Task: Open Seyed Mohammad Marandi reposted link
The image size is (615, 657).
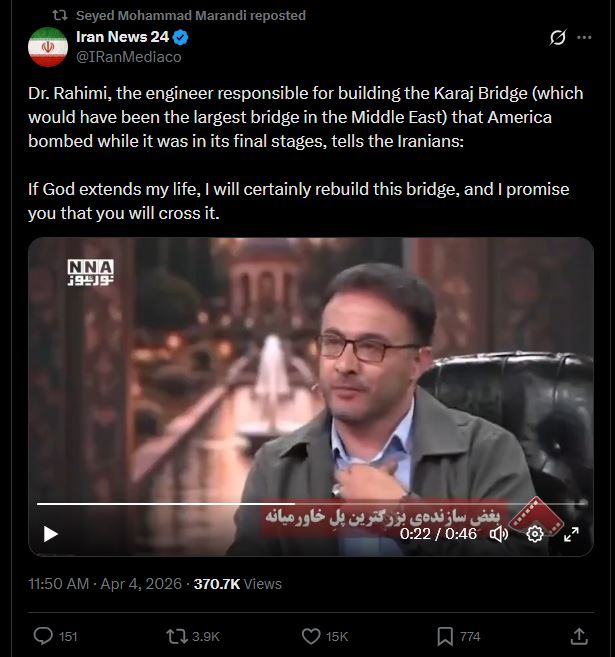Action: point(191,15)
